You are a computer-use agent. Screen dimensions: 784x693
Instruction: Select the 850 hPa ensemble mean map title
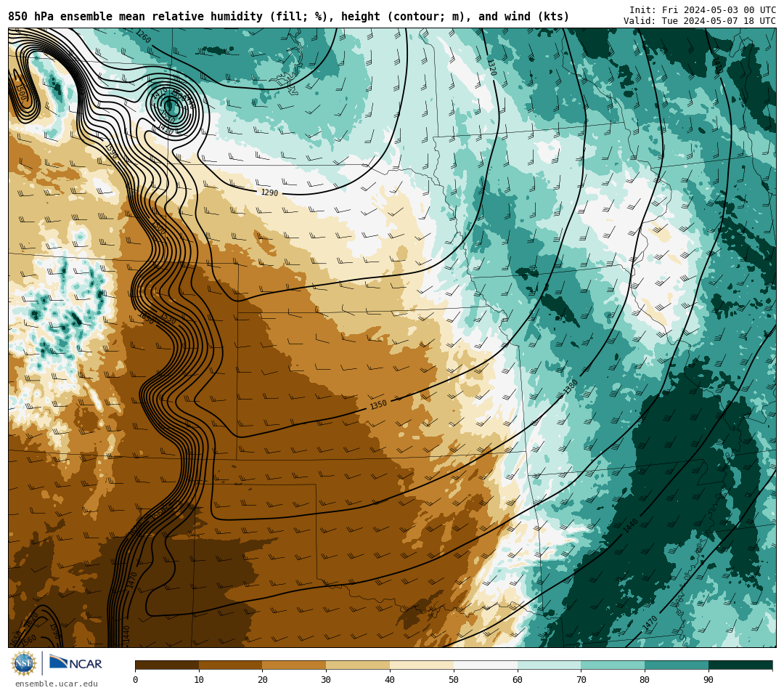[288, 17]
